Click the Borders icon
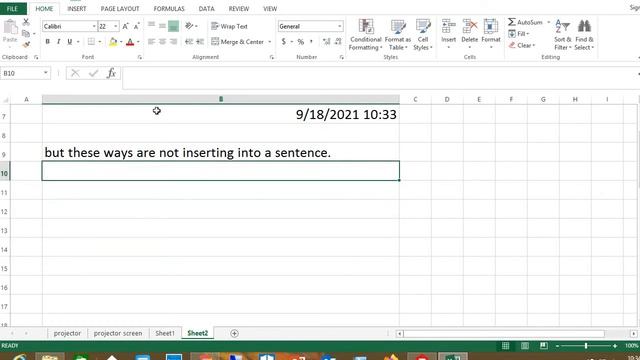 click(91, 42)
